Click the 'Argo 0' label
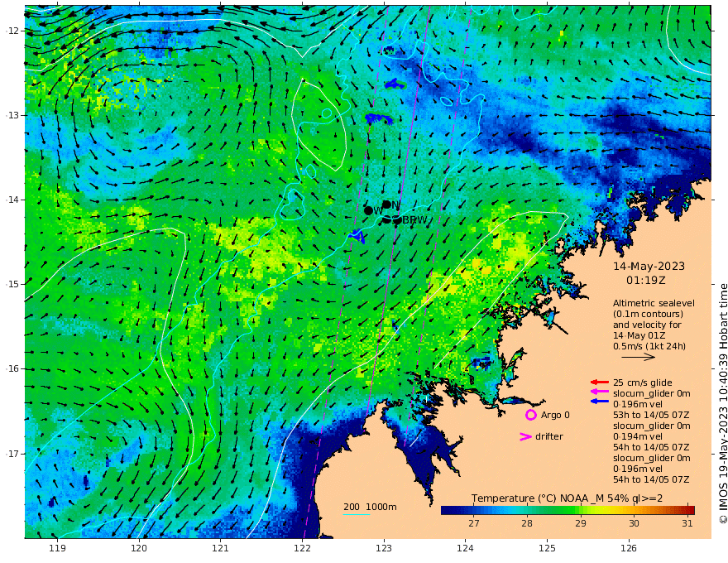 click(x=555, y=415)
